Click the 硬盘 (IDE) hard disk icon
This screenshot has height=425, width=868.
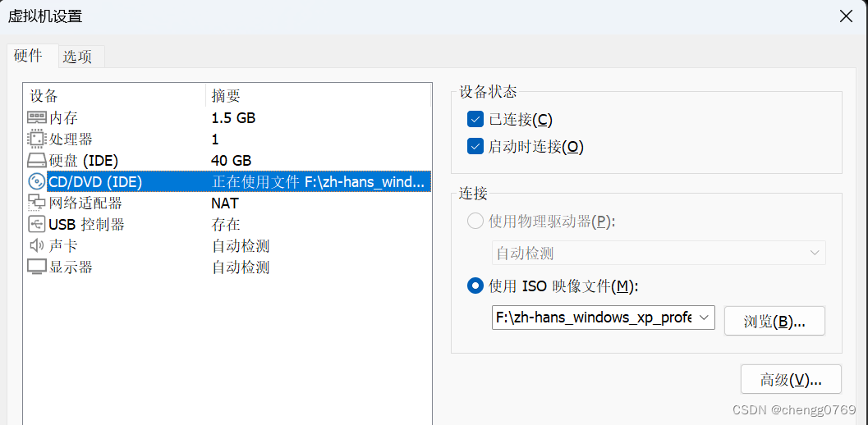point(37,161)
